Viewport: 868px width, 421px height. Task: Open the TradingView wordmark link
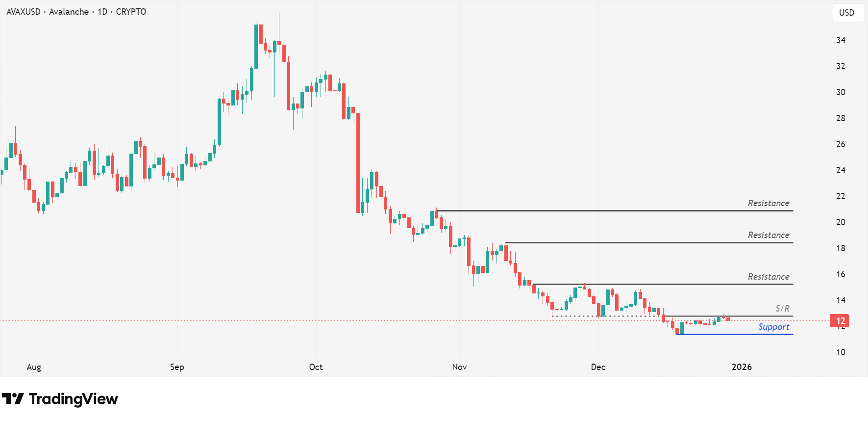tap(74, 399)
